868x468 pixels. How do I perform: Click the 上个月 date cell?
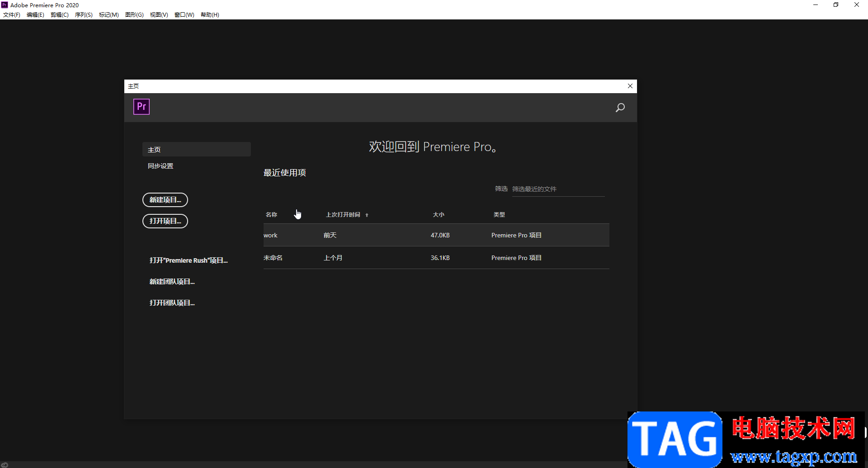pyautogui.click(x=333, y=258)
